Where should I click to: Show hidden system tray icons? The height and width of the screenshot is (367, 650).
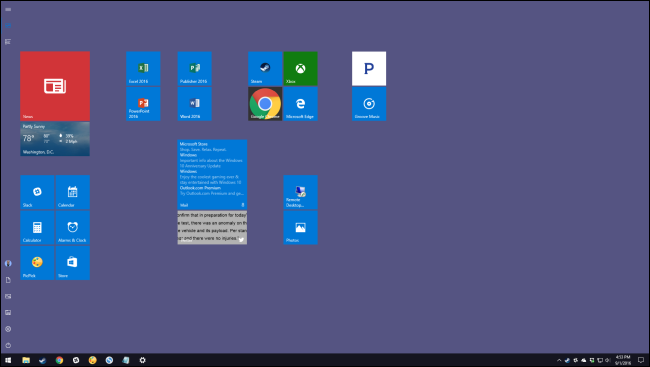[559, 360]
